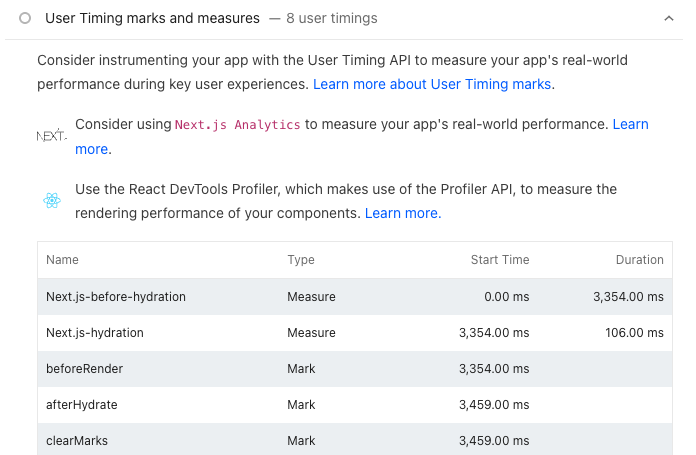
Task: Select the clearMarks mark row
Action: pos(77,441)
